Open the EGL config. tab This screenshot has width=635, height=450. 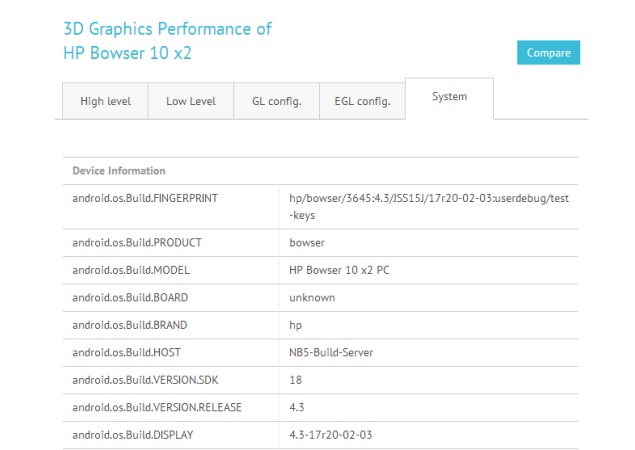362,101
